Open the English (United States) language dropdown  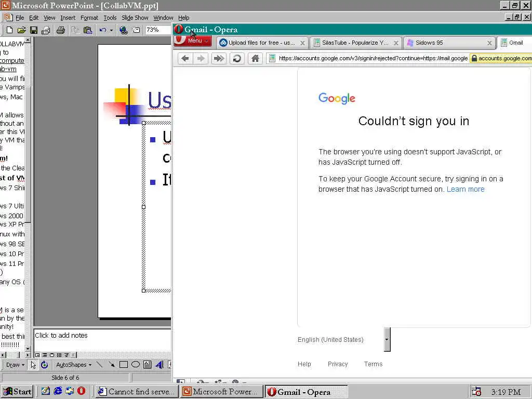[387, 339]
